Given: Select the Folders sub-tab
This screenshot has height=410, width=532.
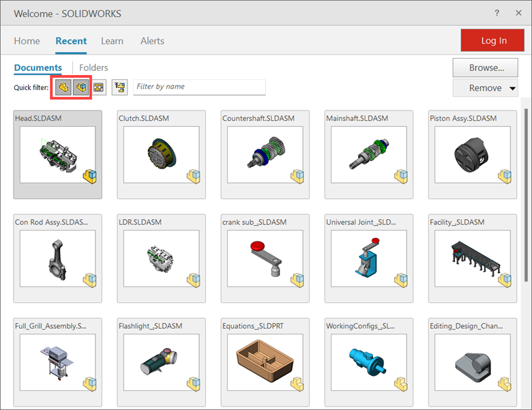Looking at the screenshot, I should tap(93, 68).
